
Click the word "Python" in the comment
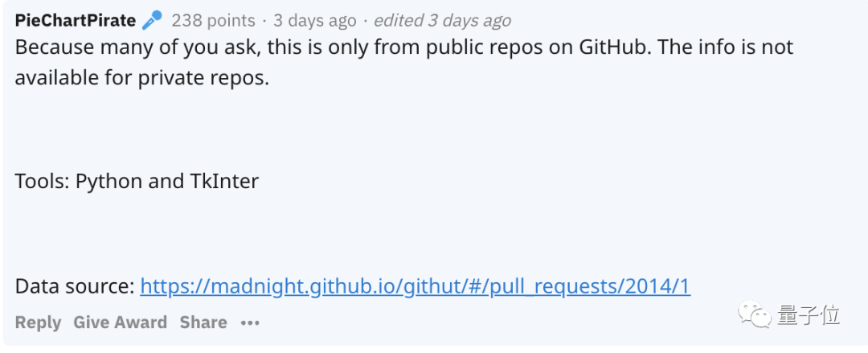click(109, 181)
